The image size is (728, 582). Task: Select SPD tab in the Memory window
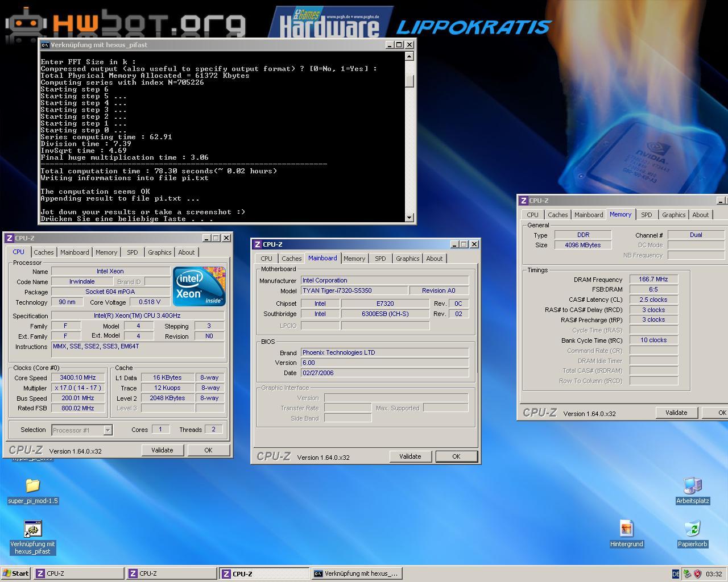647,215
